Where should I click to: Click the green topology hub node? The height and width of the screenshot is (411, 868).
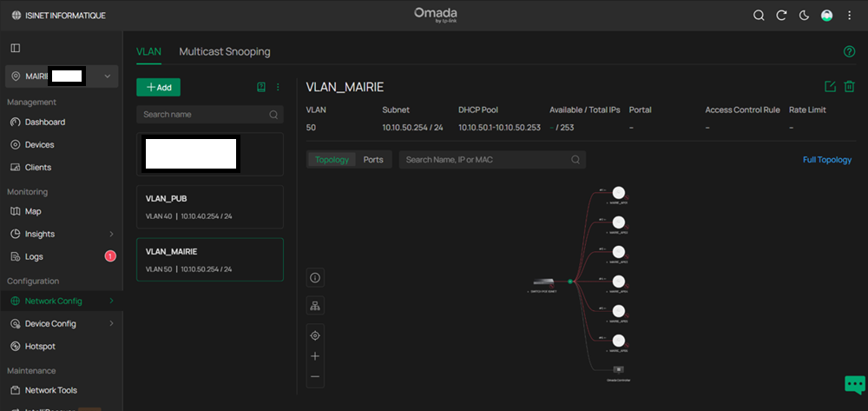[569, 282]
